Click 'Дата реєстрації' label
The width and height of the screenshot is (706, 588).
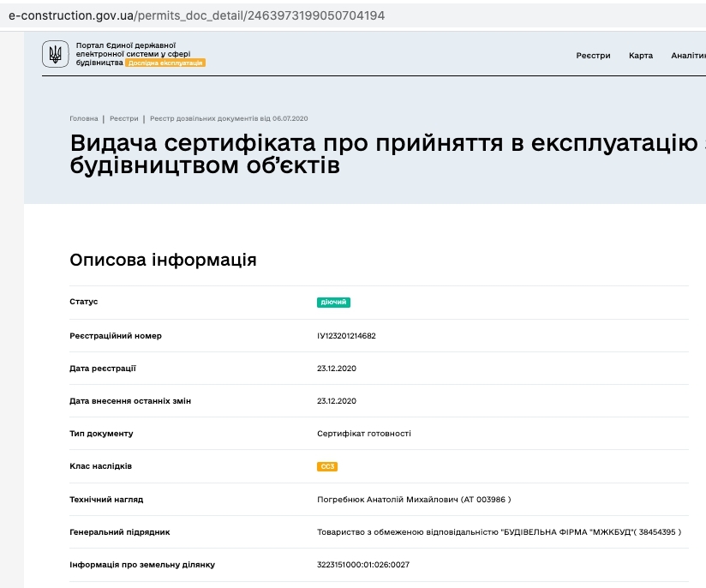(103, 368)
